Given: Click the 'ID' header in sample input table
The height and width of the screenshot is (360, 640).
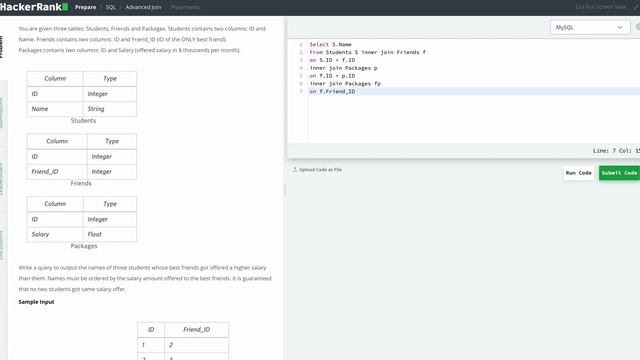Looking at the screenshot, I should coord(151,329).
